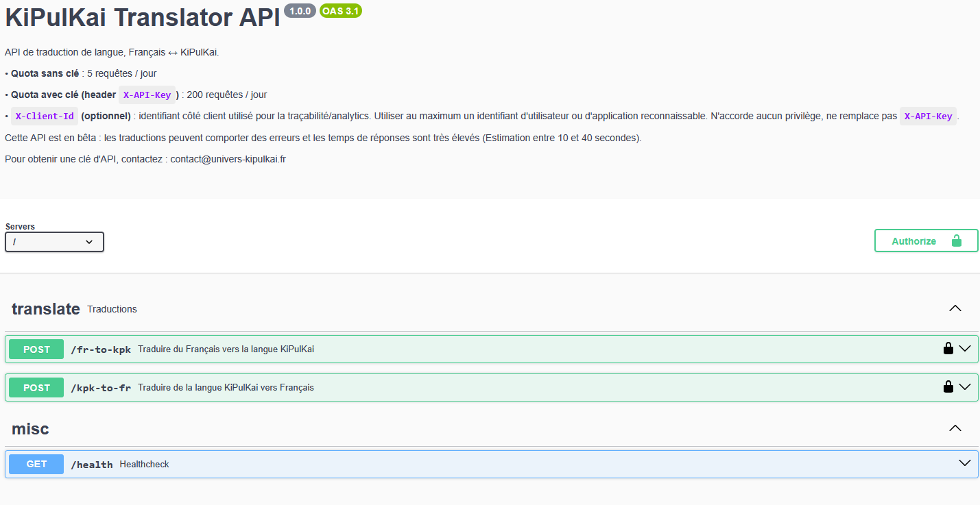This screenshot has height=505, width=980.
Task: Click the KiPulKai Translator API title
Action: point(143,19)
